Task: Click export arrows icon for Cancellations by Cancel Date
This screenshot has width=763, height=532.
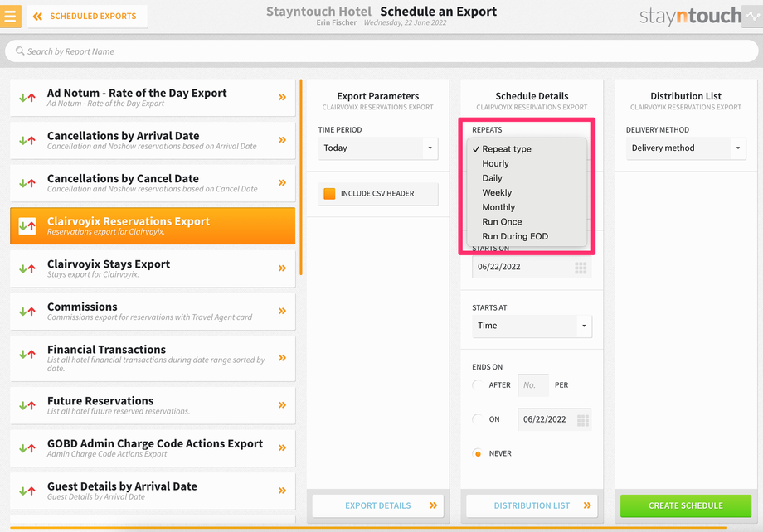Action: point(27,183)
